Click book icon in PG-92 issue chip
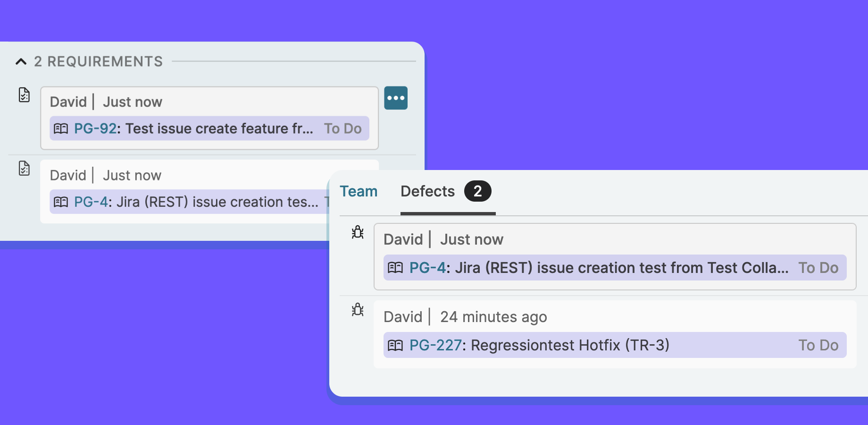The height and width of the screenshot is (425, 868). pyautogui.click(x=61, y=128)
